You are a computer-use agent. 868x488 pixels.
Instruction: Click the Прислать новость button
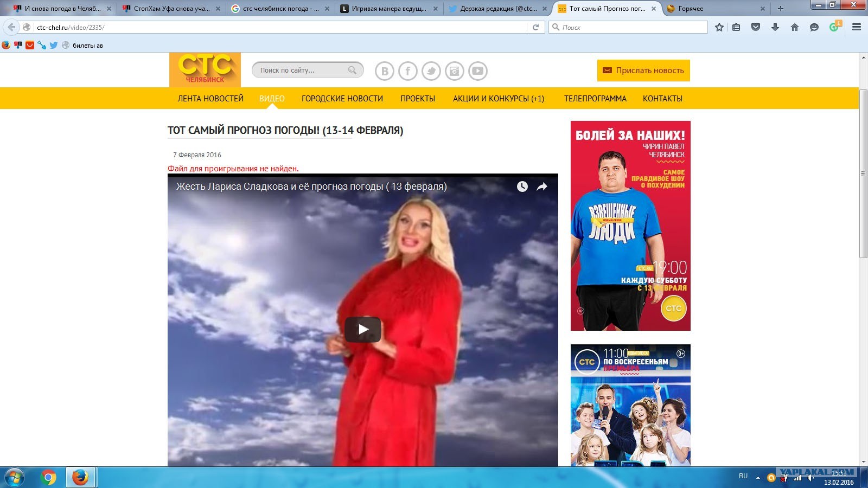tap(643, 70)
